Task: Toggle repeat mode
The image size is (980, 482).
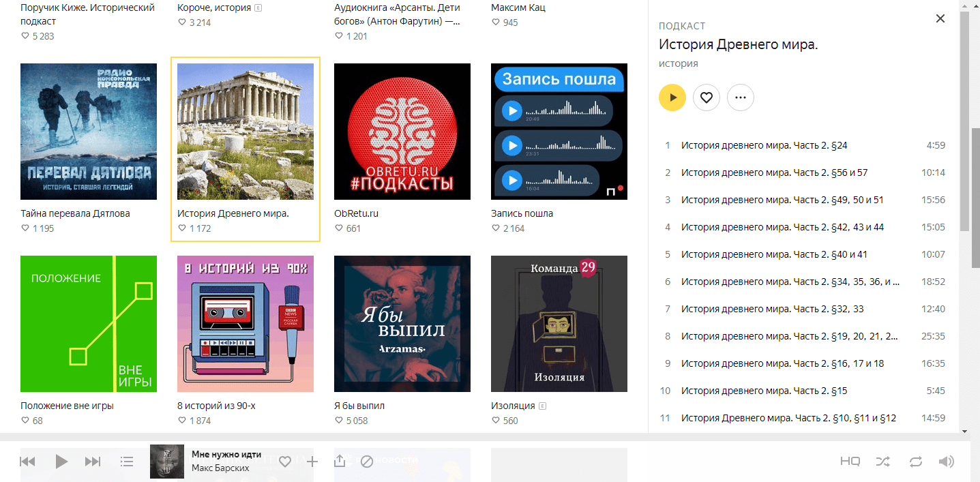Action: click(916, 462)
